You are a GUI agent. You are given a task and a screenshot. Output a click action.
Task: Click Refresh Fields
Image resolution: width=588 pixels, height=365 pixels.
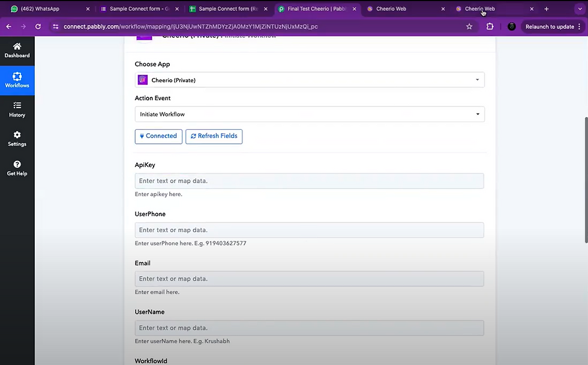coord(214,136)
